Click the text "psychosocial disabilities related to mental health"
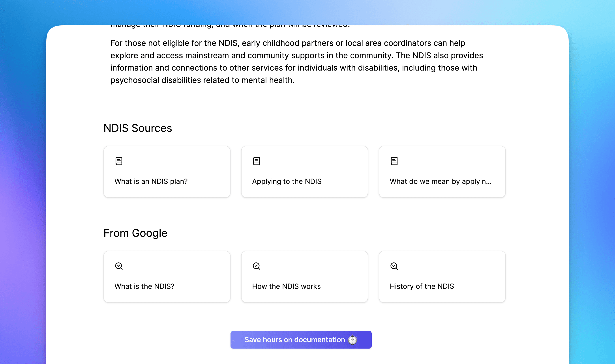 202,80
